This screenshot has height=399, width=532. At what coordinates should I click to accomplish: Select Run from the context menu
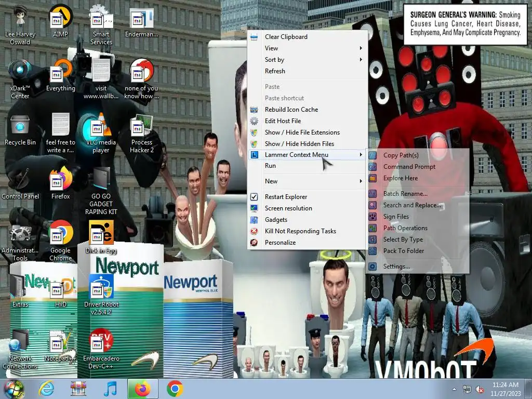tap(308, 166)
